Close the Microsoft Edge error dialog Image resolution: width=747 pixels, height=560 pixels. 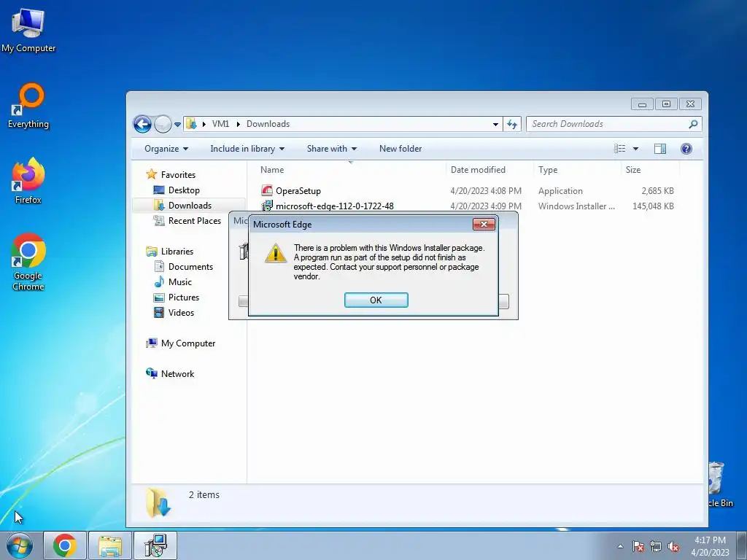[x=484, y=224]
